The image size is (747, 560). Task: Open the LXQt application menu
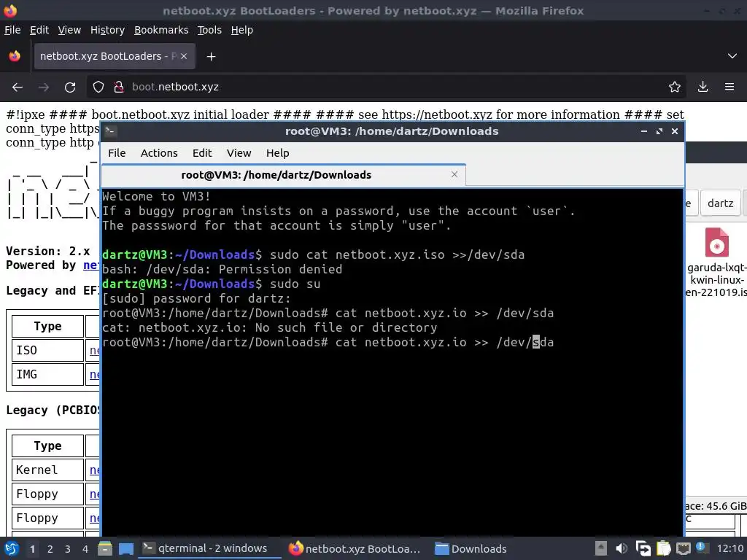[x=12, y=549]
